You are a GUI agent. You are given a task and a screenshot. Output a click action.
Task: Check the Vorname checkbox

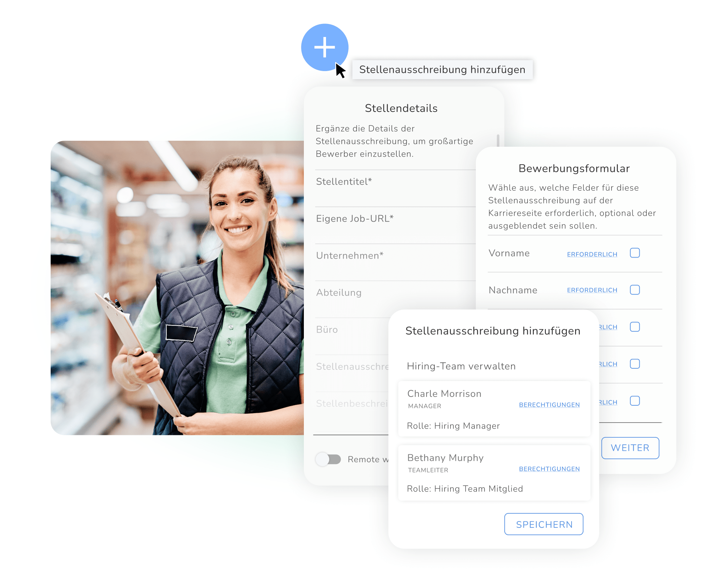(x=635, y=253)
